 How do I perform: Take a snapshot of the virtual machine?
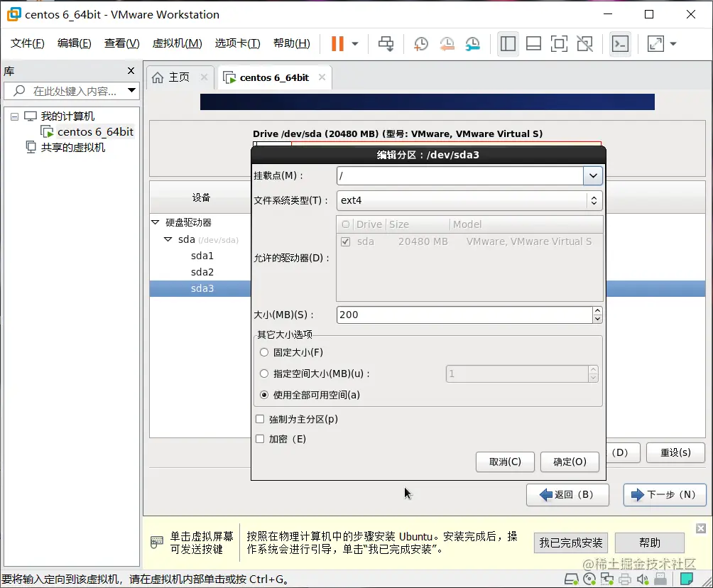tap(421, 43)
